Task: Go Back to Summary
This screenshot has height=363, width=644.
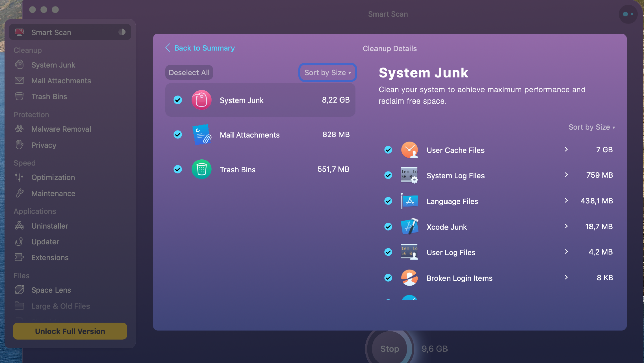Action: click(x=200, y=48)
